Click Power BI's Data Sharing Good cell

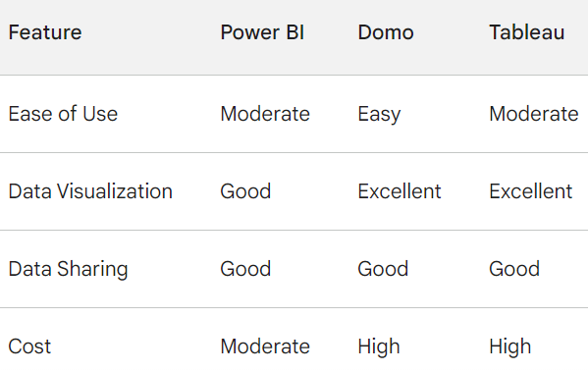(x=245, y=269)
